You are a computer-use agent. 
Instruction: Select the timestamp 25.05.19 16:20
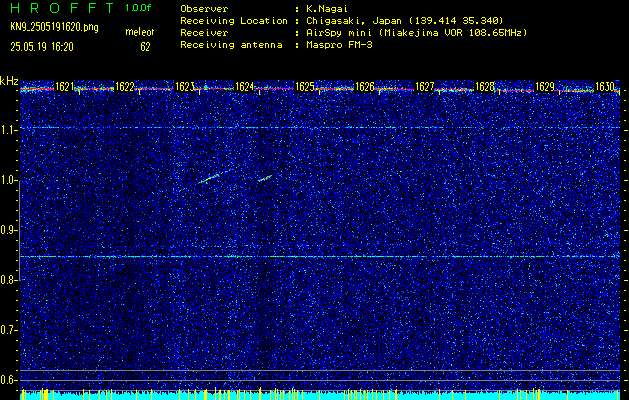coord(42,47)
